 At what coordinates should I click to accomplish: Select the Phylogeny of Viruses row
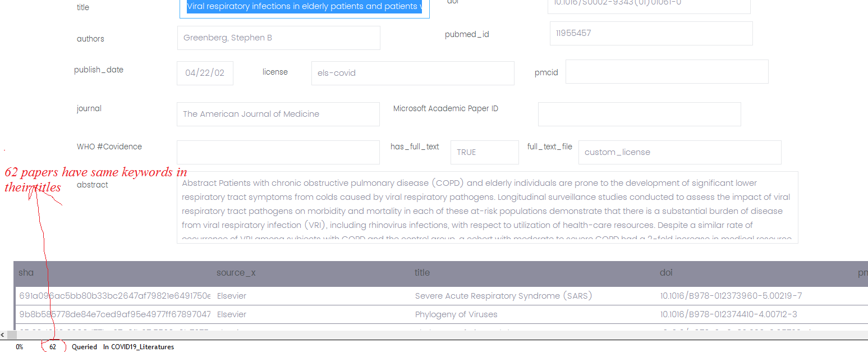[456, 314]
